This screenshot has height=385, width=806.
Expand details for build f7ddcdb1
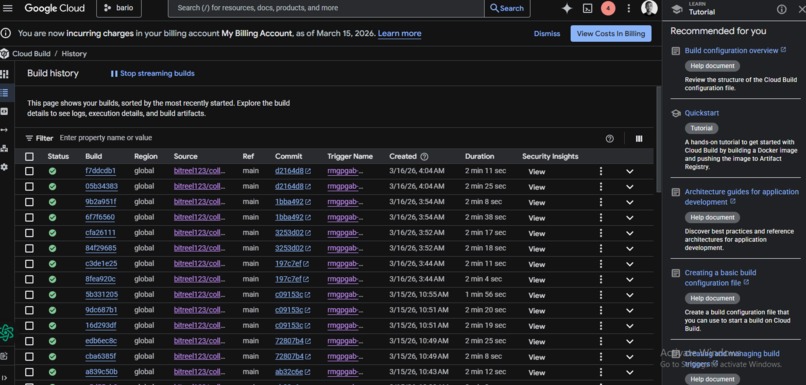coord(630,172)
